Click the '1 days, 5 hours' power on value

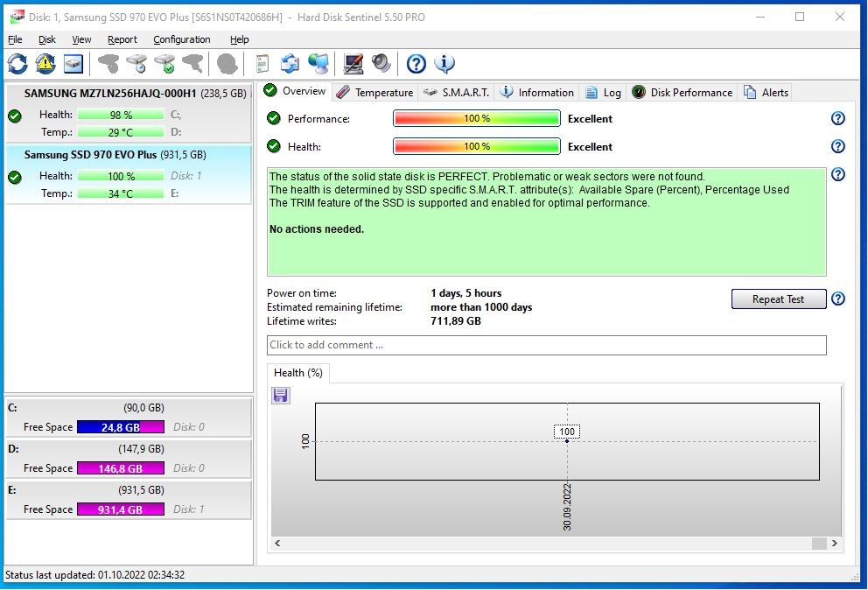pos(466,293)
